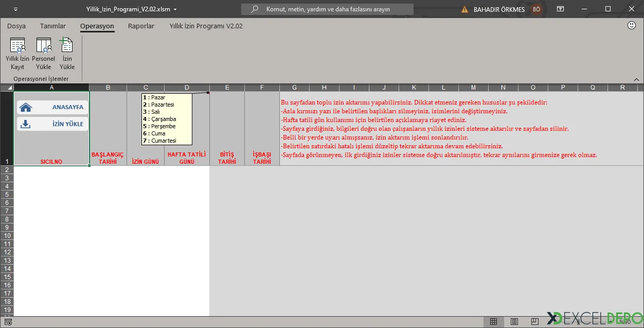
Task: Open the Yıllık İzin Kayıt form
Action: click(x=17, y=53)
